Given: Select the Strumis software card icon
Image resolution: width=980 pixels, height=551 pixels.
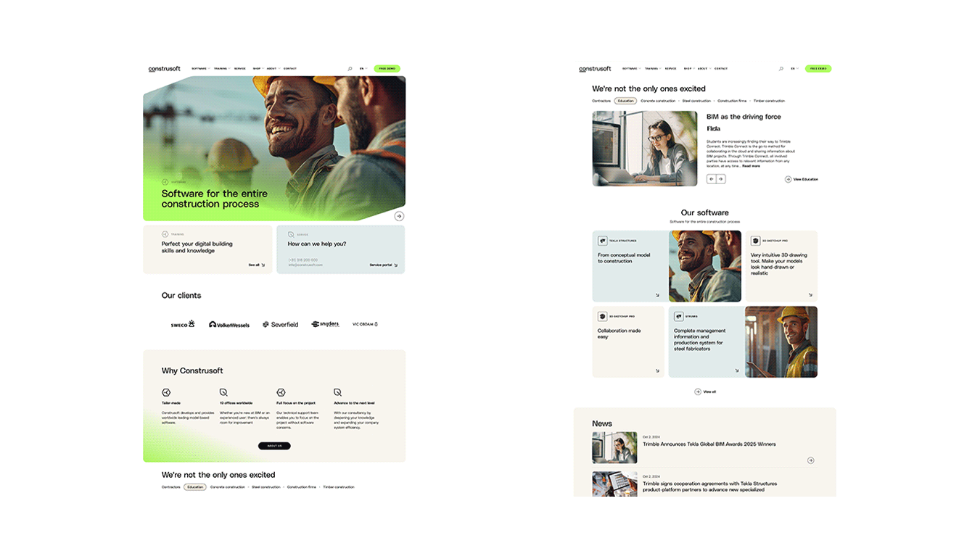Looking at the screenshot, I should point(679,316).
